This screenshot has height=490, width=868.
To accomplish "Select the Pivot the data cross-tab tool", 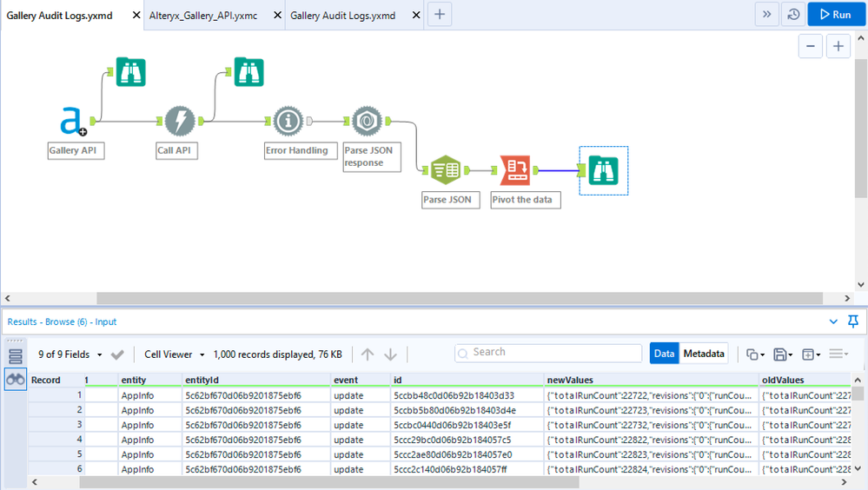I will point(515,171).
